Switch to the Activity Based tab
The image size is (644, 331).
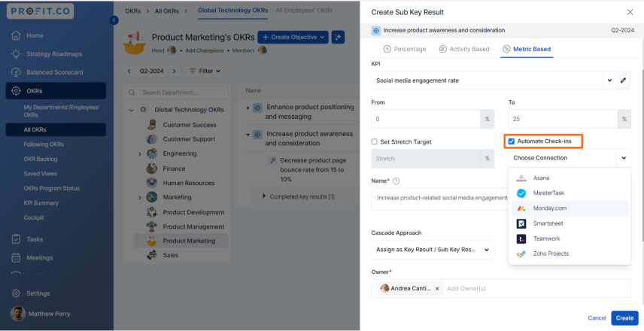[x=464, y=50]
